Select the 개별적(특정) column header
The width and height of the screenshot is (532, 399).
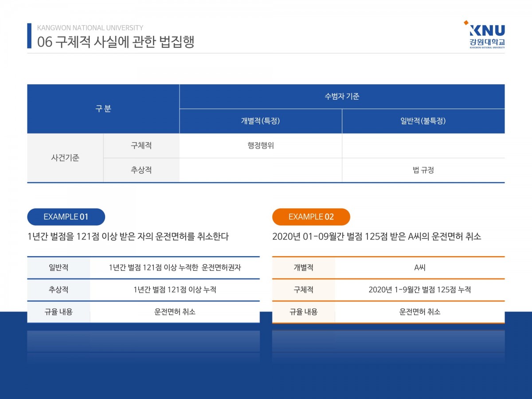click(260, 121)
